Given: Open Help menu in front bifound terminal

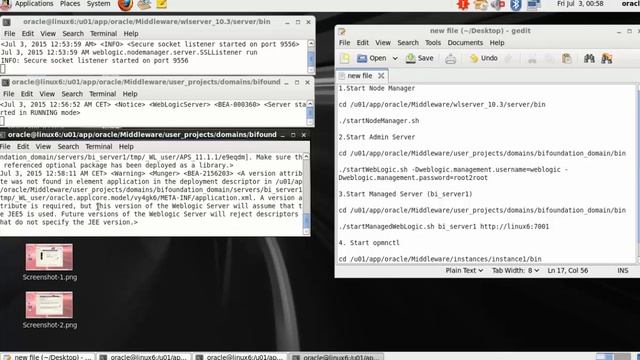Looking at the screenshot, I should pos(126,147).
